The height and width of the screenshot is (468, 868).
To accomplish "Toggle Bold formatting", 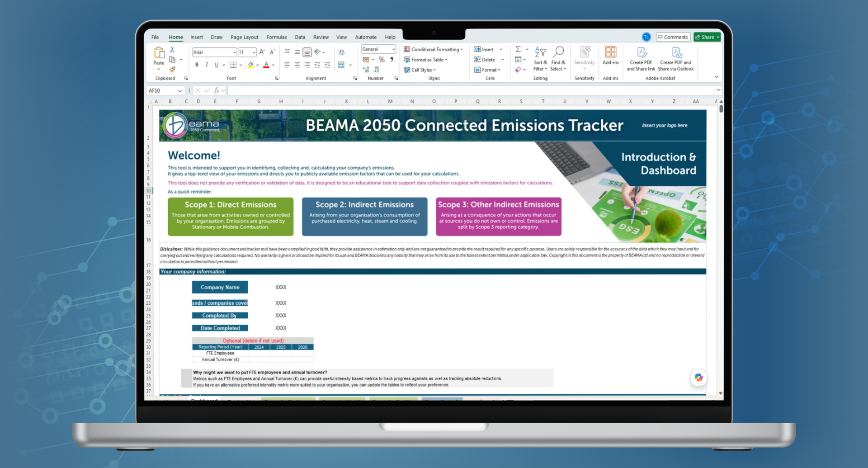I will 197,65.
